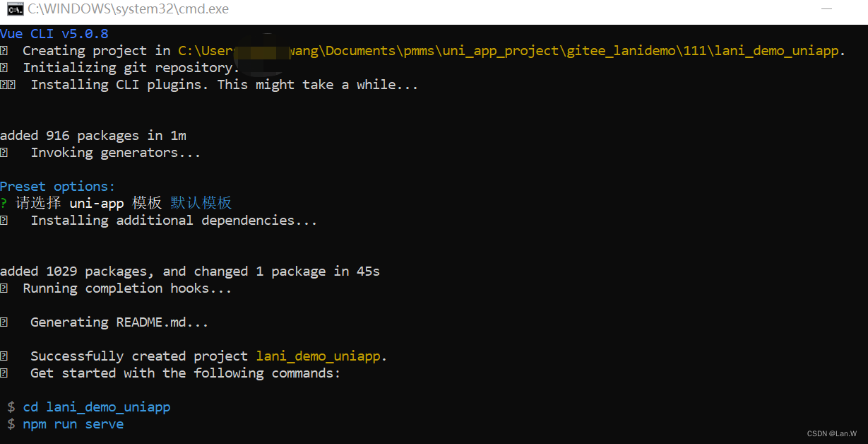868x444 pixels.
Task: Click the Generating README.md text
Action: [119, 322]
